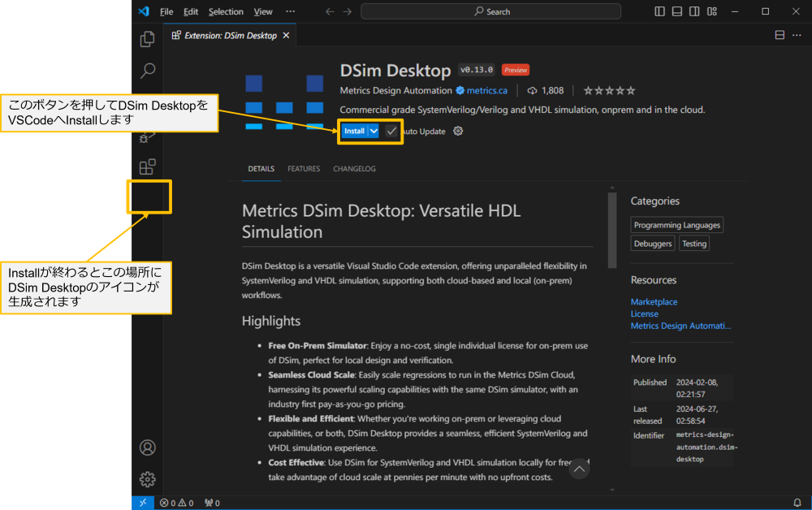Image resolution: width=812 pixels, height=510 pixels.
Task: Open the Extensions view in activity bar
Action: pos(148,166)
